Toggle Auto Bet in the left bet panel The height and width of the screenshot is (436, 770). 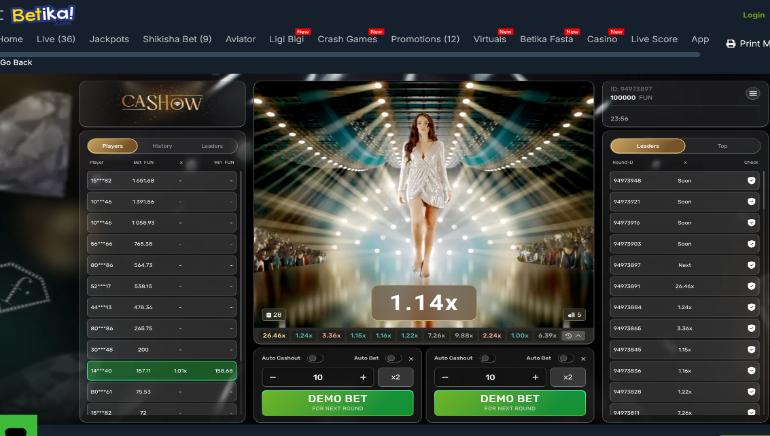coord(392,358)
